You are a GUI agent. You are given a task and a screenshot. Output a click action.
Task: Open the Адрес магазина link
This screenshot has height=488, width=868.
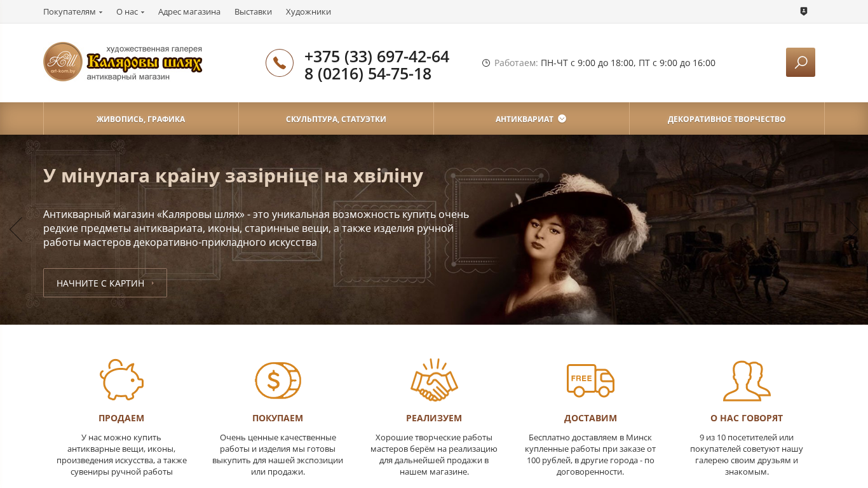point(189,11)
